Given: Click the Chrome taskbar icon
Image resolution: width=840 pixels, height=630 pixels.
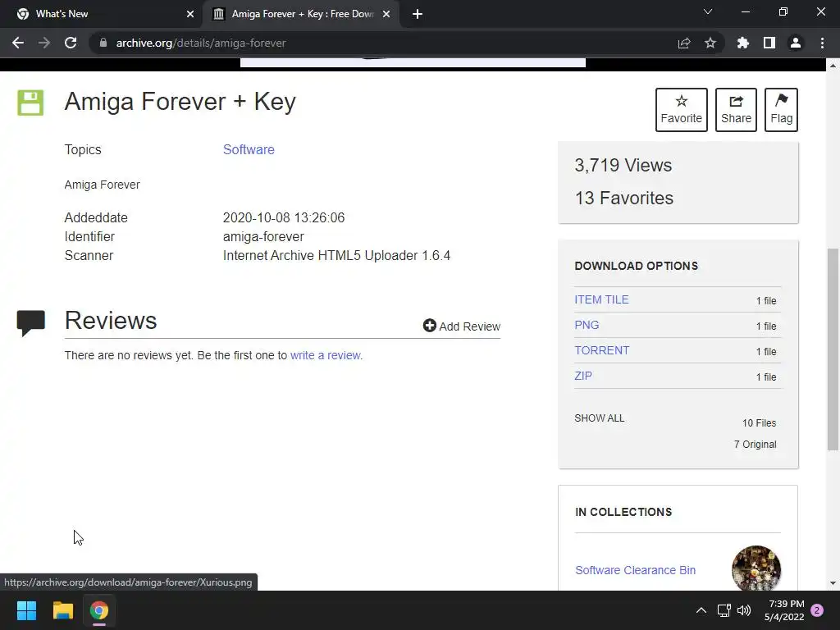Looking at the screenshot, I should click(x=99, y=610).
